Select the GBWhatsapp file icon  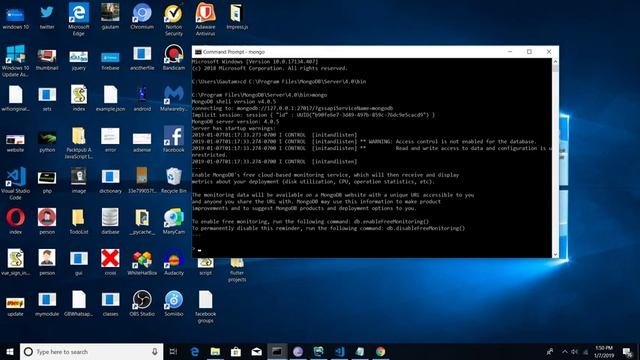pyautogui.click(x=78, y=303)
